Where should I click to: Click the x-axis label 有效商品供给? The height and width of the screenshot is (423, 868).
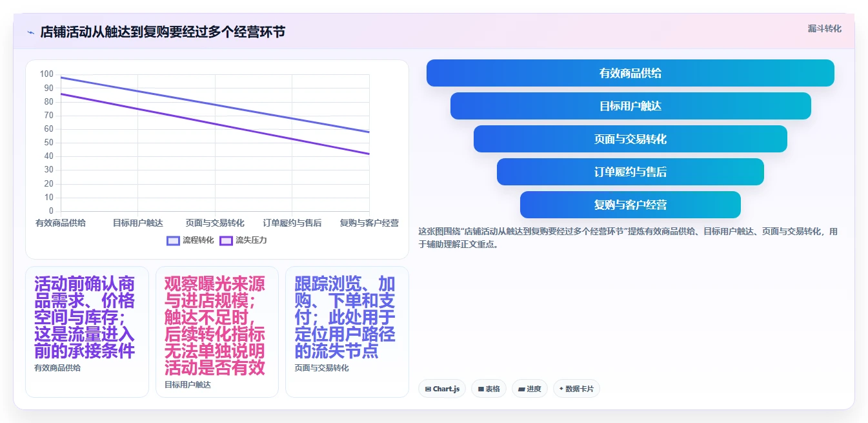pyautogui.click(x=61, y=223)
